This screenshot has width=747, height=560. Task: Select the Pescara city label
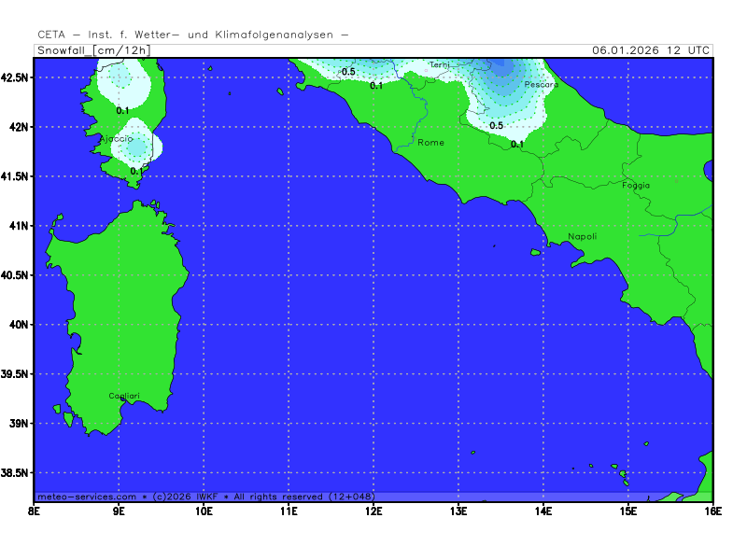[541, 85]
